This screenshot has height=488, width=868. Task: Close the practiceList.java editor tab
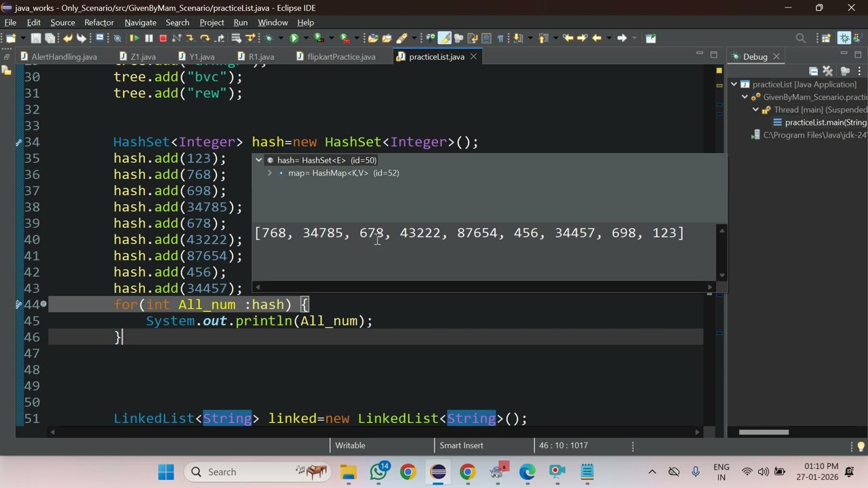[473, 57]
